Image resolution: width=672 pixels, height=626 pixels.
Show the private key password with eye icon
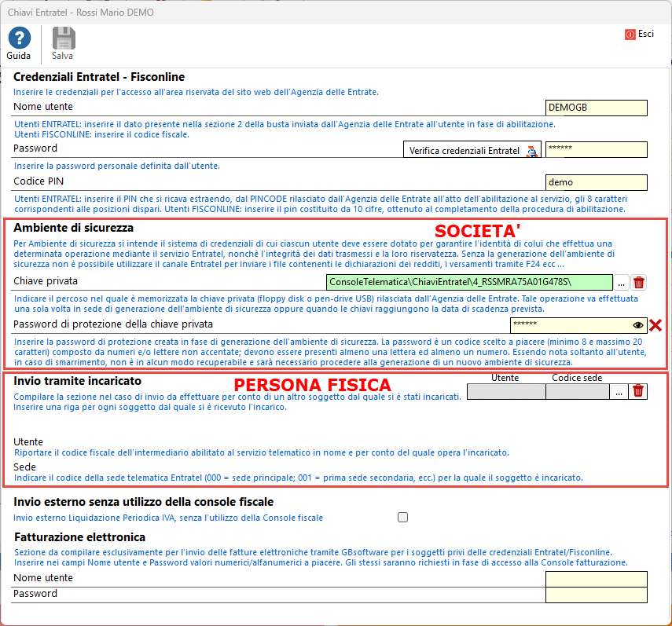[x=637, y=325]
